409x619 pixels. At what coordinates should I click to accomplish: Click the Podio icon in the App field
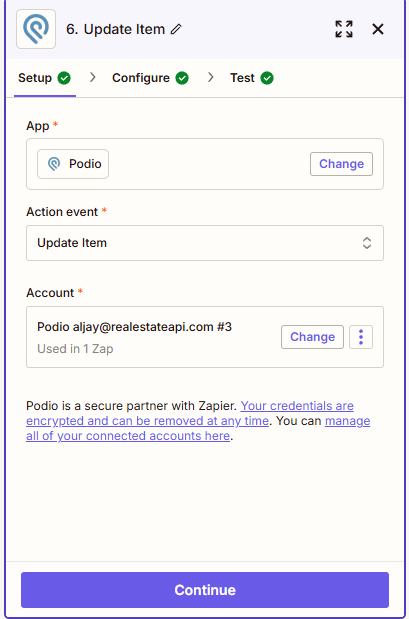[x=54, y=164]
